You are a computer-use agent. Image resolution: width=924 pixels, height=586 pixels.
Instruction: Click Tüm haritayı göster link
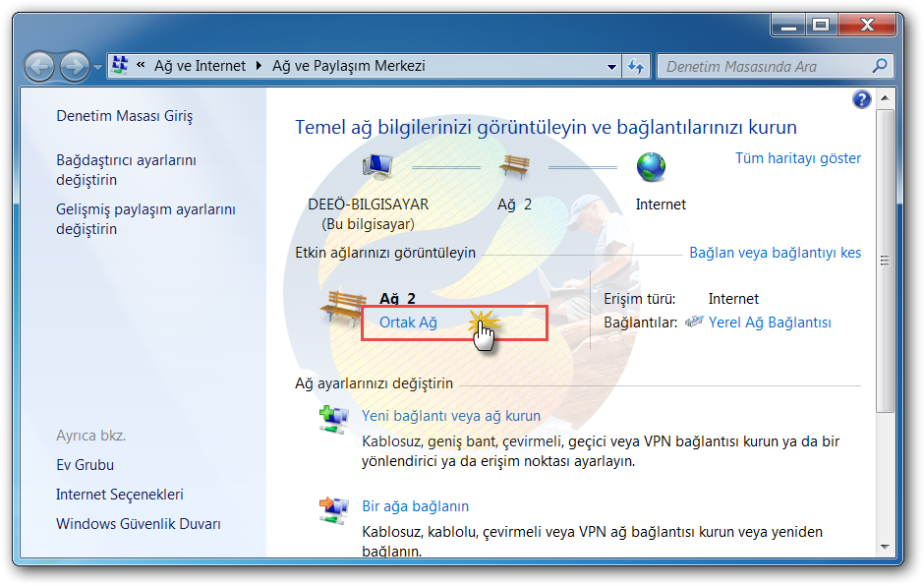(x=798, y=158)
